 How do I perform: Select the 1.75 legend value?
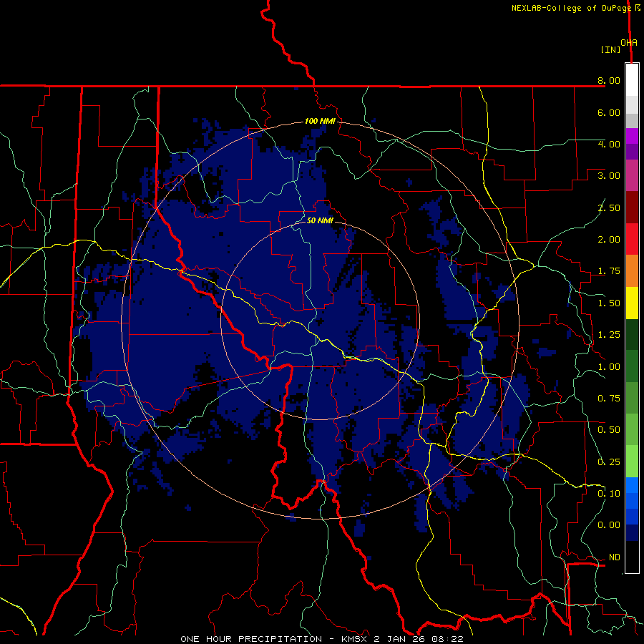point(609,271)
